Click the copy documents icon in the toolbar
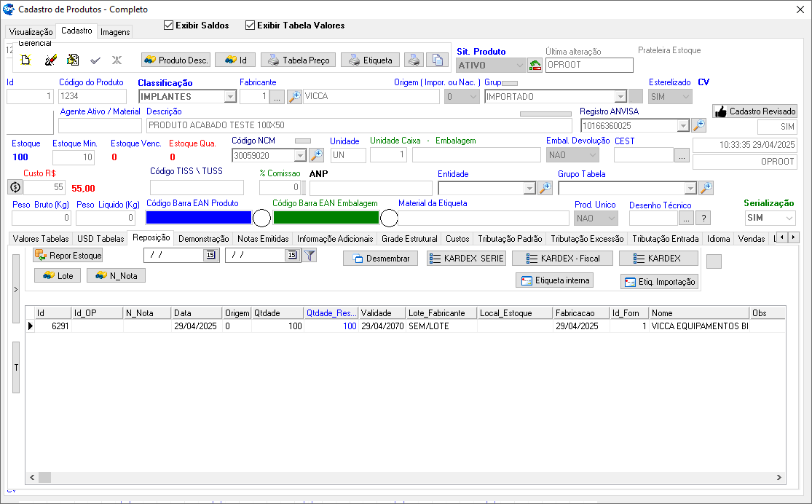The image size is (812, 504). coord(437,60)
